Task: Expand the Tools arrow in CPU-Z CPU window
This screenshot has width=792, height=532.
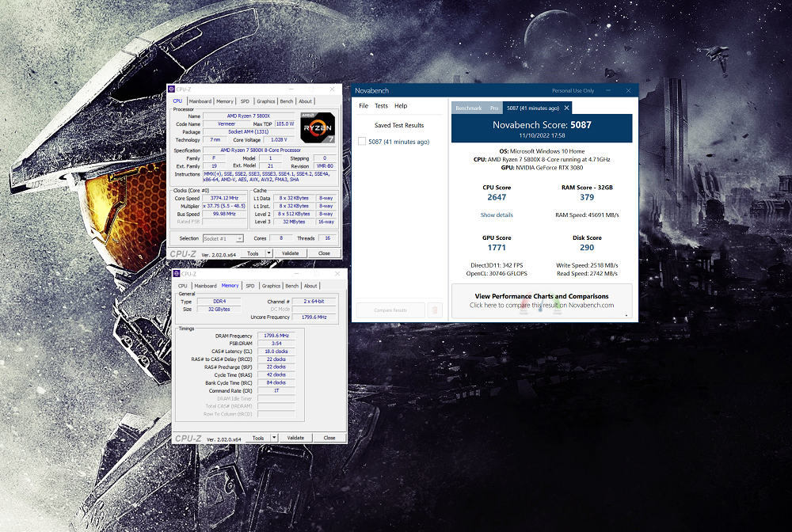Action: tap(269, 253)
